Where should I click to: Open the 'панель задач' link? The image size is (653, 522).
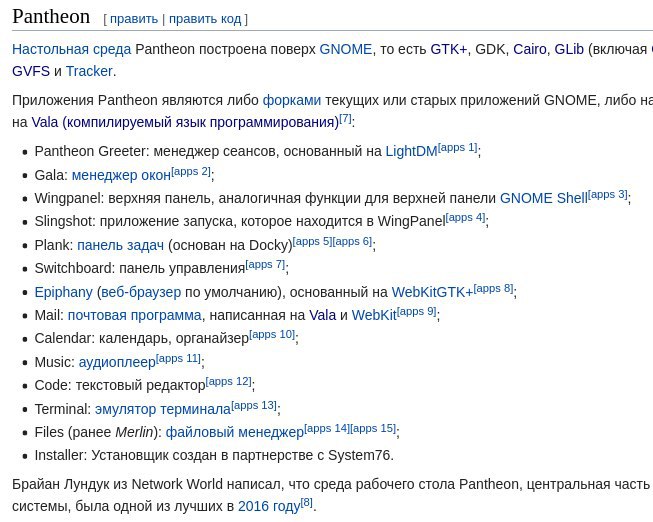pyautogui.click(x=120, y=245)
